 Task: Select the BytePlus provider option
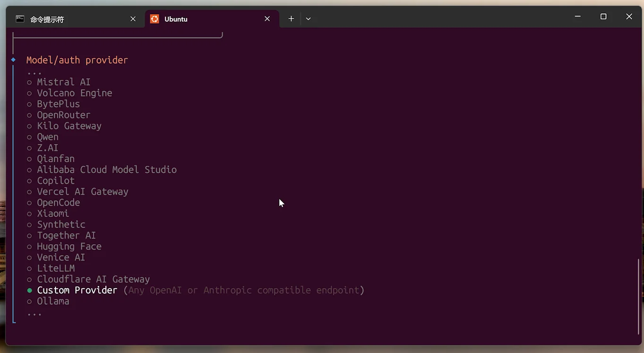pos(53,104)
